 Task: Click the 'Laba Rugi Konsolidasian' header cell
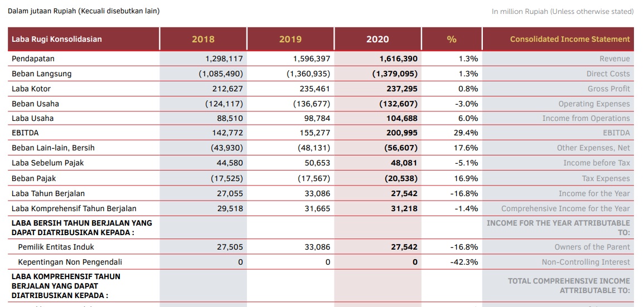tap(84, 39)
